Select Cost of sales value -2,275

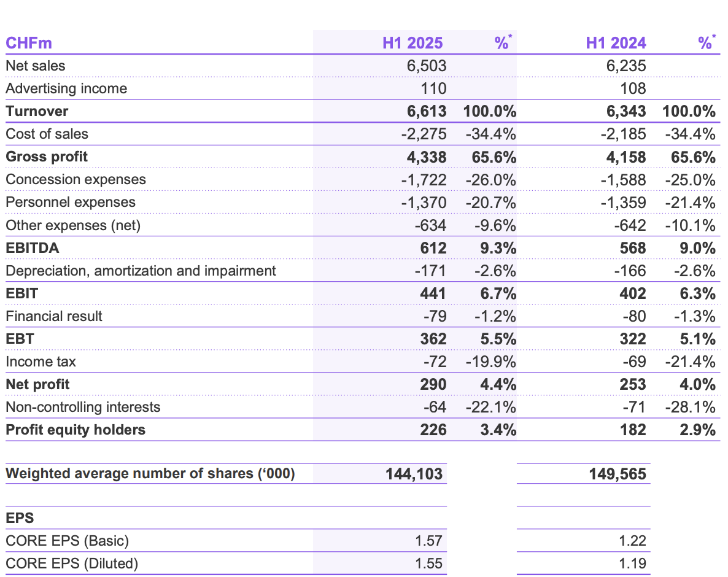point(424,134)
